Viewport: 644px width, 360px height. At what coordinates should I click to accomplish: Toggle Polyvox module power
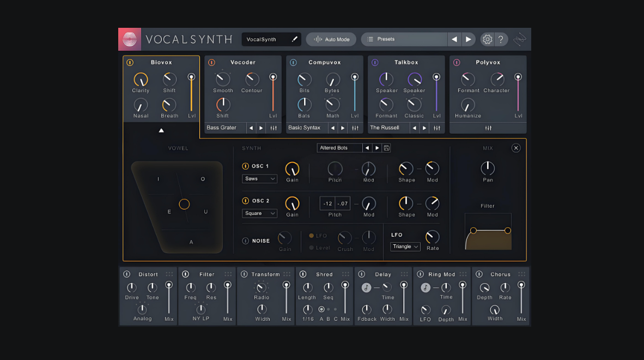pos(457,63)
